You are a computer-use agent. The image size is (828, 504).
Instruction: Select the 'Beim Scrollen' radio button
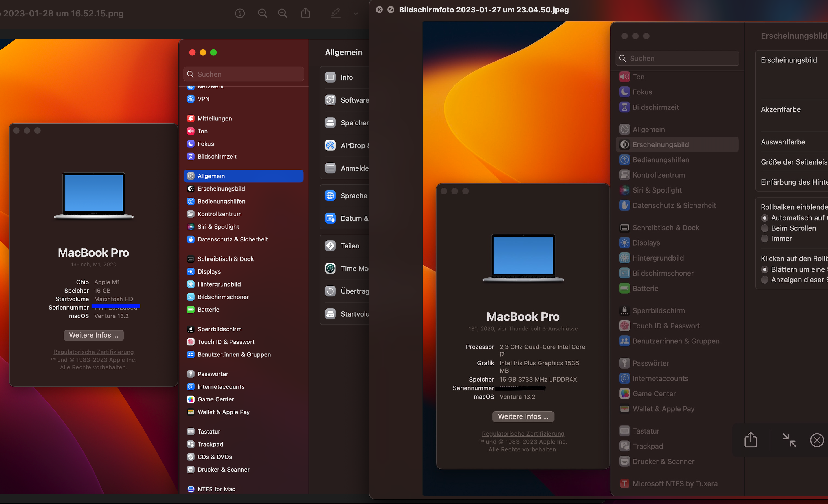(x=764, y=228)
